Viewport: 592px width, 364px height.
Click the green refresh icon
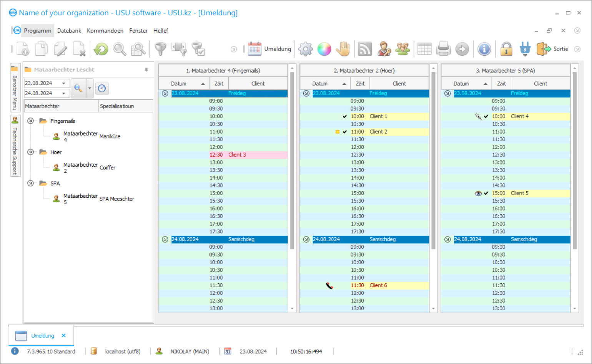[x=101, y=49]
